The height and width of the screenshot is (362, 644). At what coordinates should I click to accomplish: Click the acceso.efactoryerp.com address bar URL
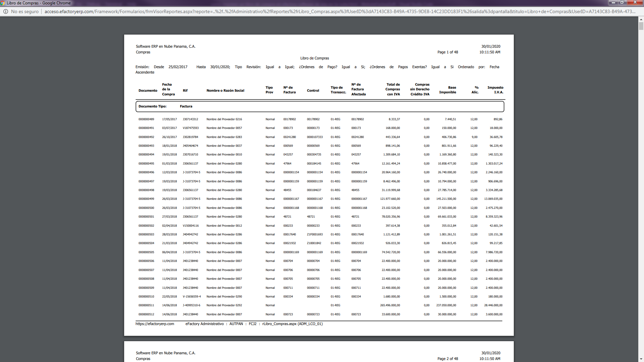(340, 11)
